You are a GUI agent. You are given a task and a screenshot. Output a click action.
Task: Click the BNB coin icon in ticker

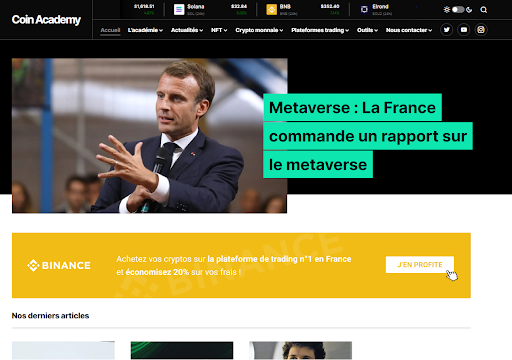click(x=272, y=9)
